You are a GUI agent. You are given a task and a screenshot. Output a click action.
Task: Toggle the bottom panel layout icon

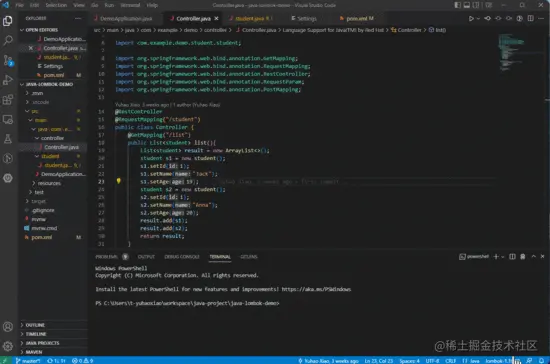467,5
